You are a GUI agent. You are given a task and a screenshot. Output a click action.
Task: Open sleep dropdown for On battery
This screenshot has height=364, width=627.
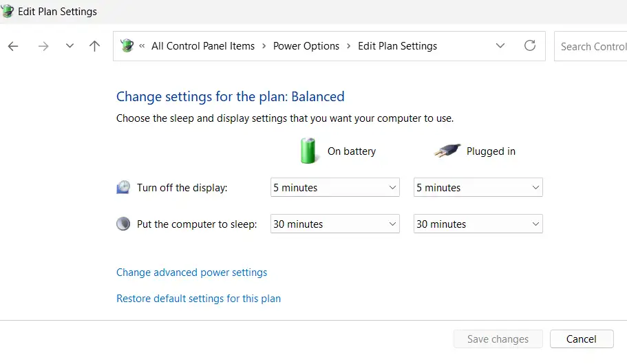point(335,224)
